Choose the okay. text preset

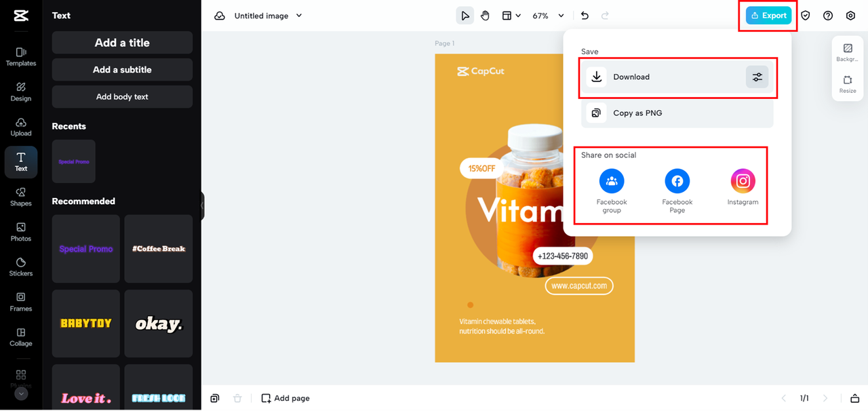tap(159, 324)
